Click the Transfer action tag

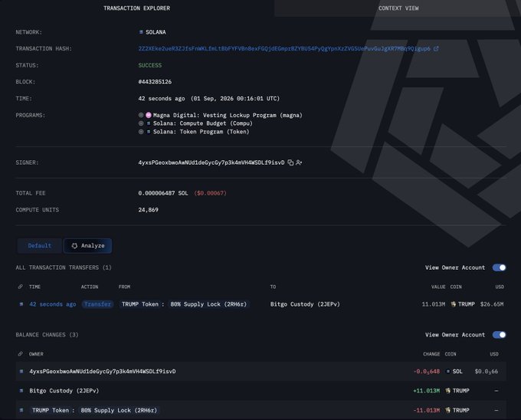pos(98,304)
